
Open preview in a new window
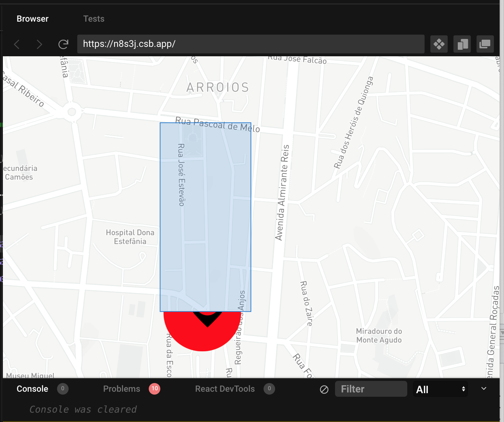tap(485, 44)
